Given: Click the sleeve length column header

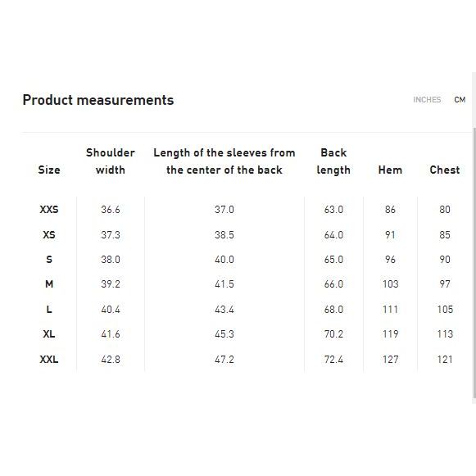Looking at the screenshot, I should 224,161.
